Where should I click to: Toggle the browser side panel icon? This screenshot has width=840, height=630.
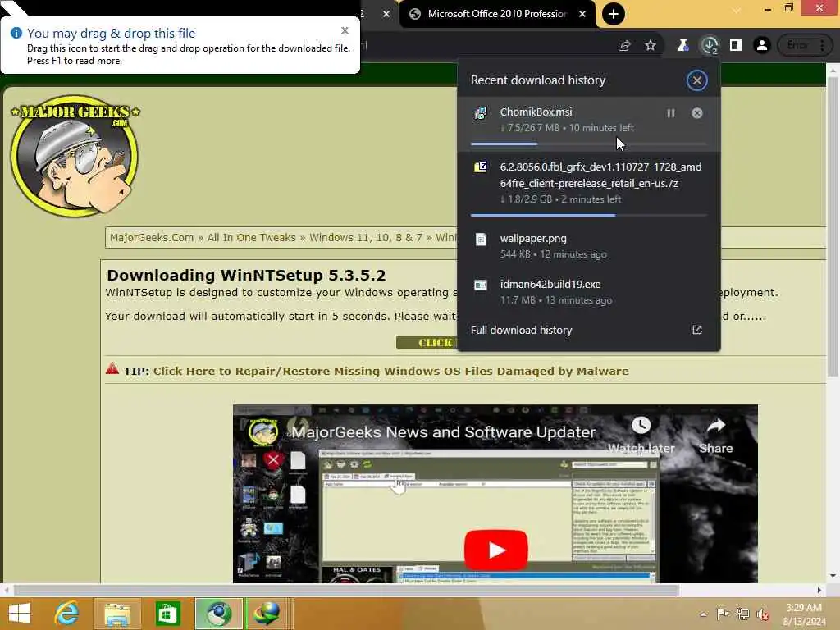[x=736, y=46]
